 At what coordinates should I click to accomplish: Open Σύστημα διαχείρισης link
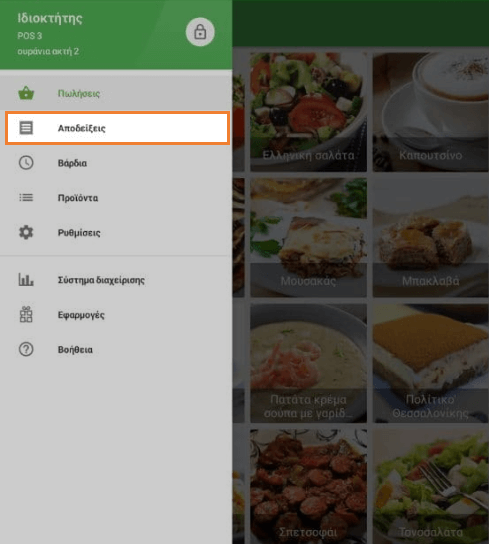pos(116,280)
